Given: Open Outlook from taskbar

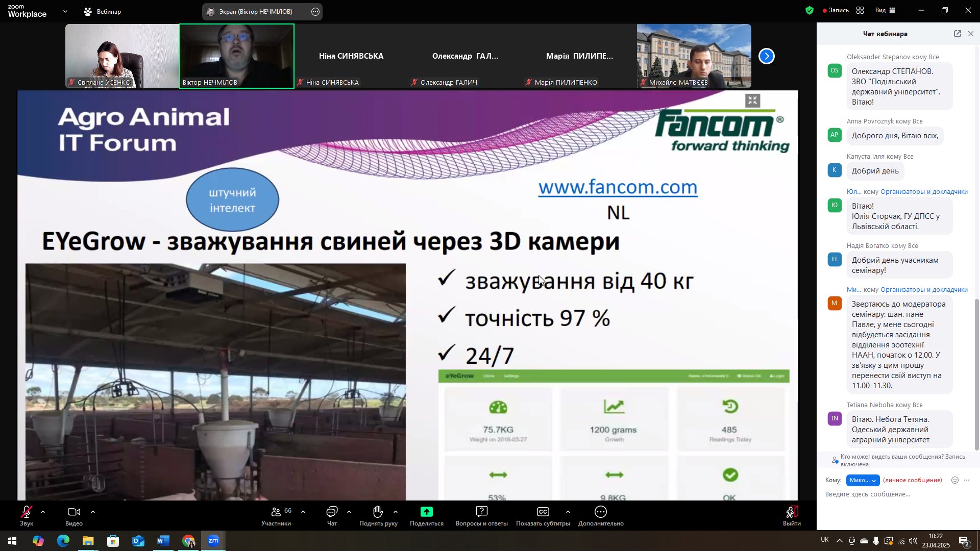Looking at the screenshot, I should (138, 541).
